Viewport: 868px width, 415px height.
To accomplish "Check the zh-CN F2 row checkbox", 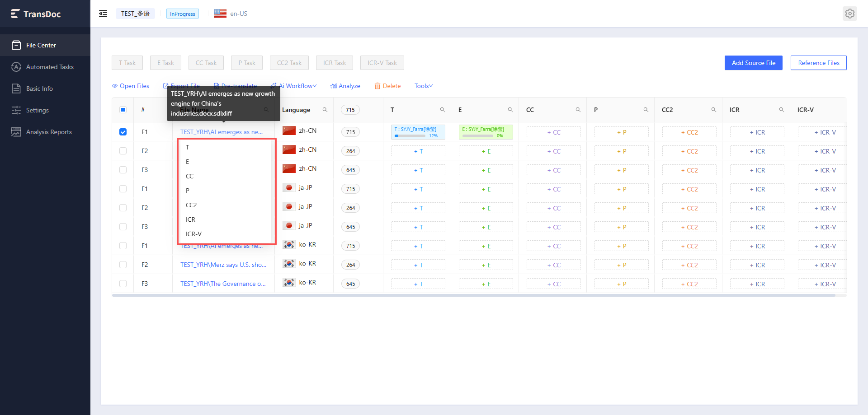I will (123, 151).
